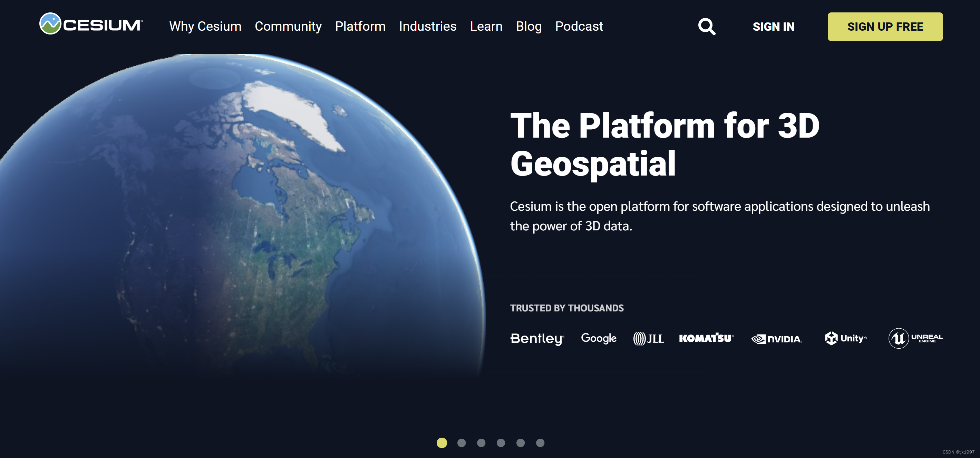Click the Unity partner logo
This screenshot has height=458, width=980.
[845, 338]
